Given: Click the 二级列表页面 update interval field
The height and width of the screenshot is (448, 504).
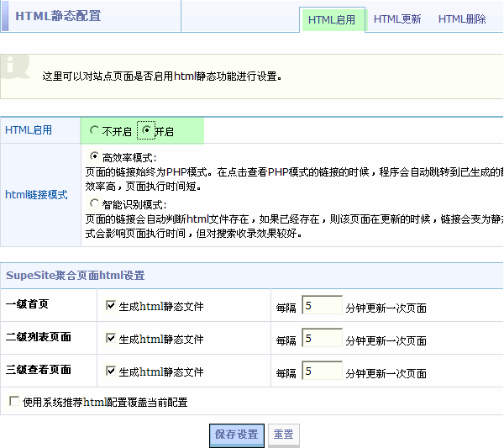Looking at the screenshot, I should [322, 339].
